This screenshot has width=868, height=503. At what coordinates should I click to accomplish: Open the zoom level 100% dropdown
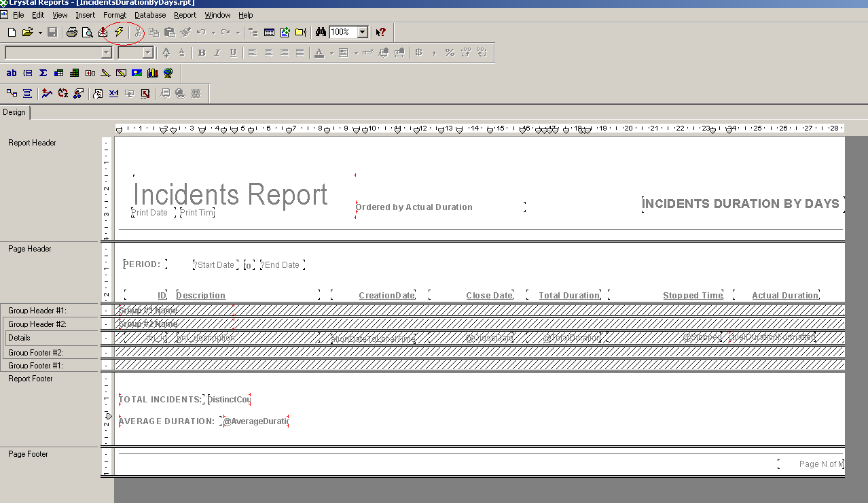363,32
